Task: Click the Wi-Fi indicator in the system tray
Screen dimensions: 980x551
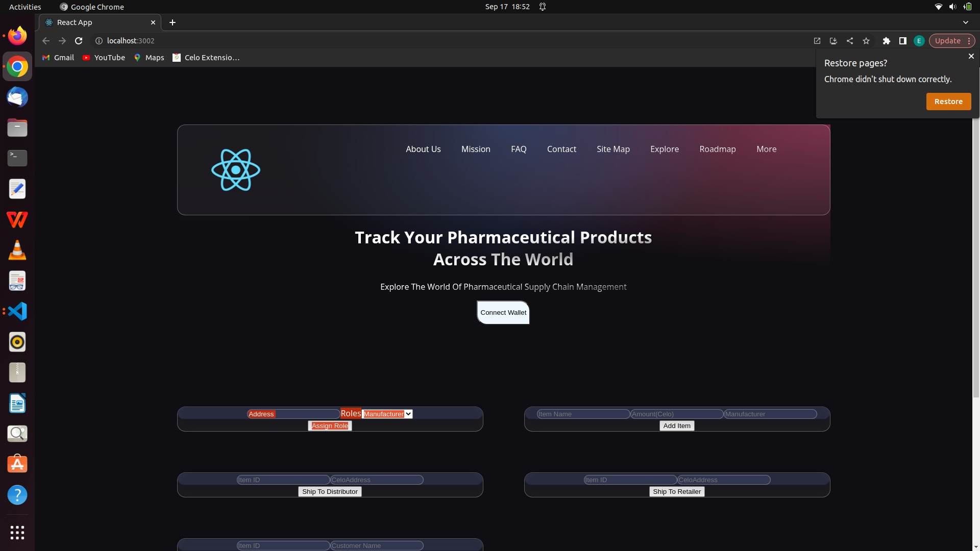Action: click(938, 7)
